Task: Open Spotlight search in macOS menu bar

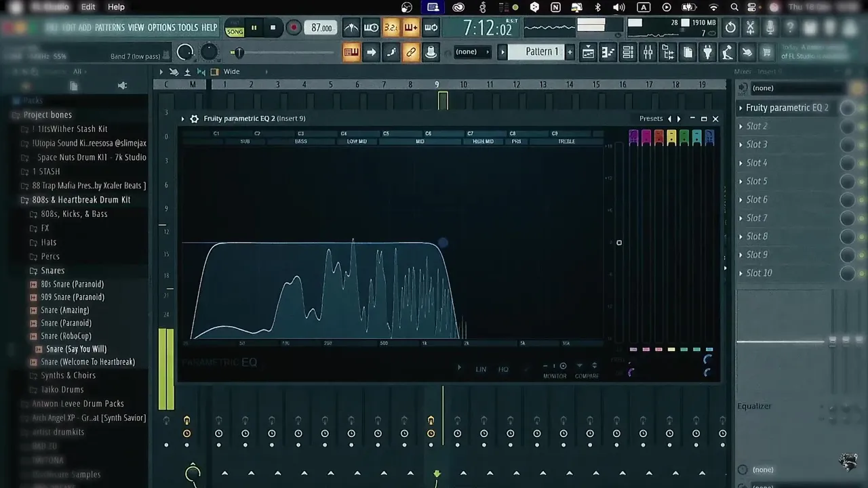Action: click(734, 7)
